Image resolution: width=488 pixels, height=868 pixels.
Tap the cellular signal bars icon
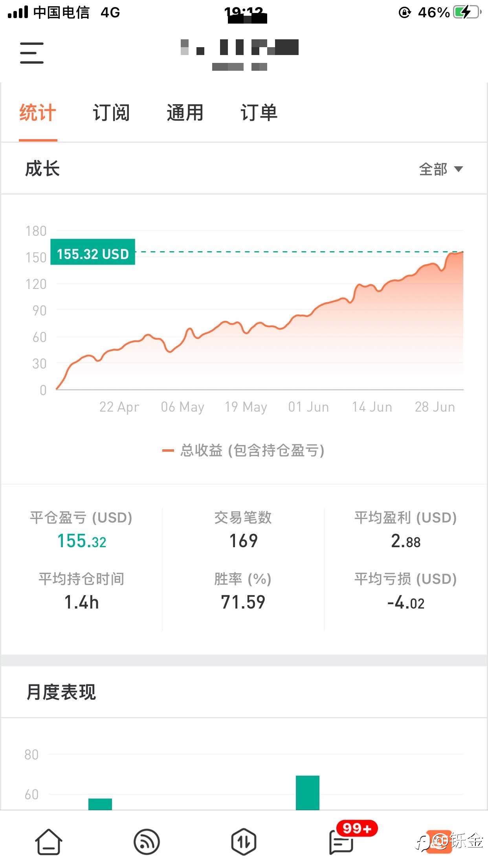18,12
